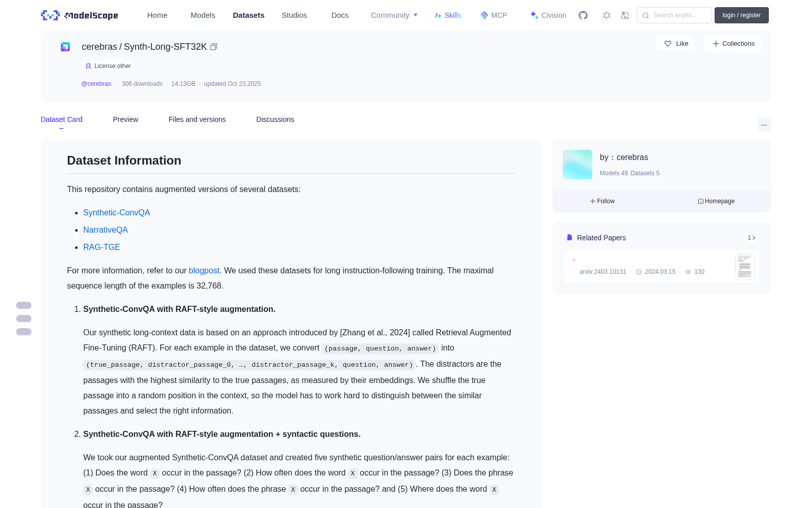
Task: Expand Related Papers with the chevron
Action: (x=752, y=238)
